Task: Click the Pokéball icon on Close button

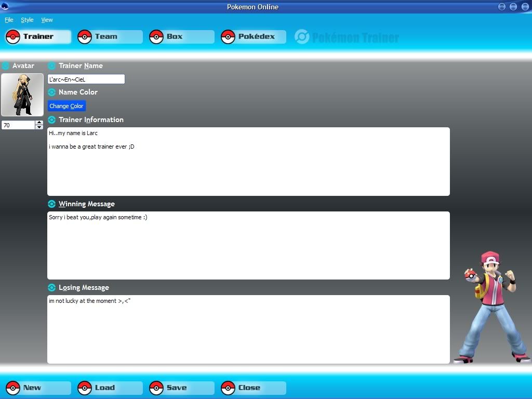Action: (228, 388)
